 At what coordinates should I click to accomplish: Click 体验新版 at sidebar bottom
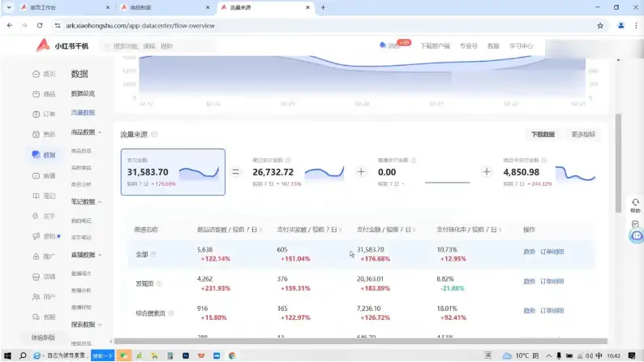(43, 338)
